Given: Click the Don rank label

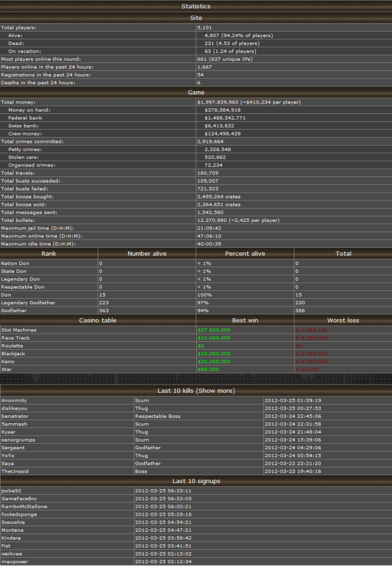Looking at the screenshot, I should pos(6,295).
